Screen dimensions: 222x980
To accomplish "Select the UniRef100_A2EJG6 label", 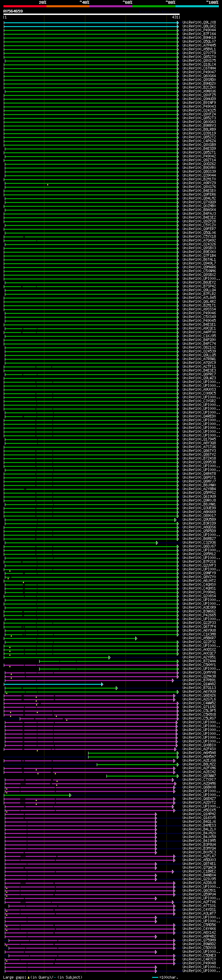I will pos(199,761).
